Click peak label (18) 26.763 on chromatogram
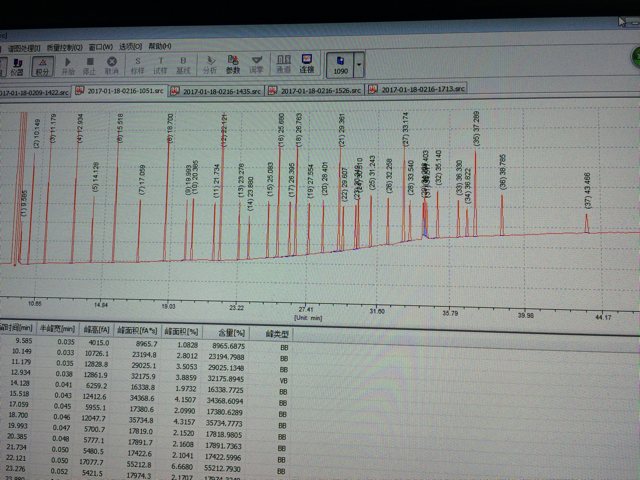This screenshot has width=640, height=480. [x=298, y=130]
